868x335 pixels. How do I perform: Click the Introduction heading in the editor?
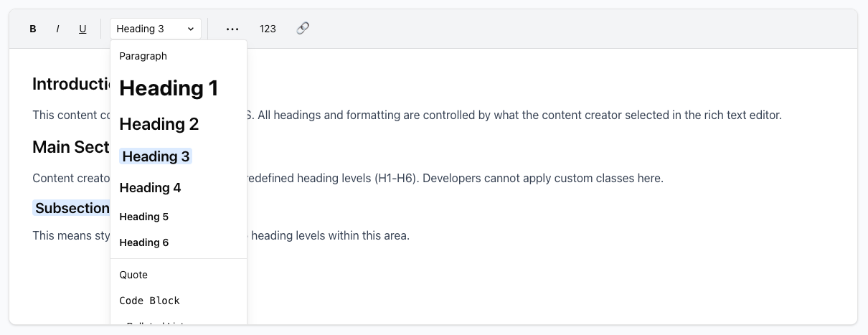click(x=71, y=84)
